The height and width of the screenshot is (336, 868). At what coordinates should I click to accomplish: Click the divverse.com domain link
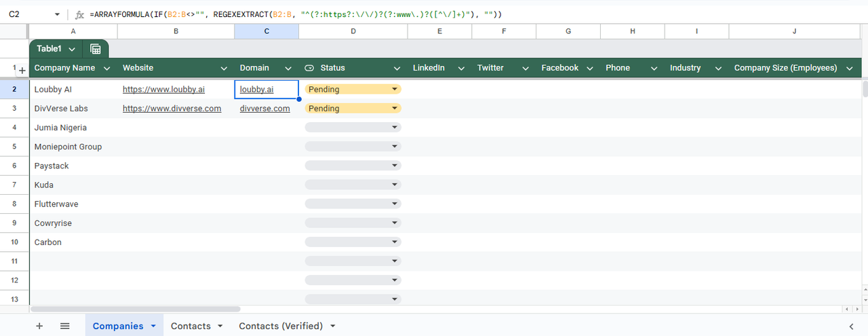click(x=264, y=109)
